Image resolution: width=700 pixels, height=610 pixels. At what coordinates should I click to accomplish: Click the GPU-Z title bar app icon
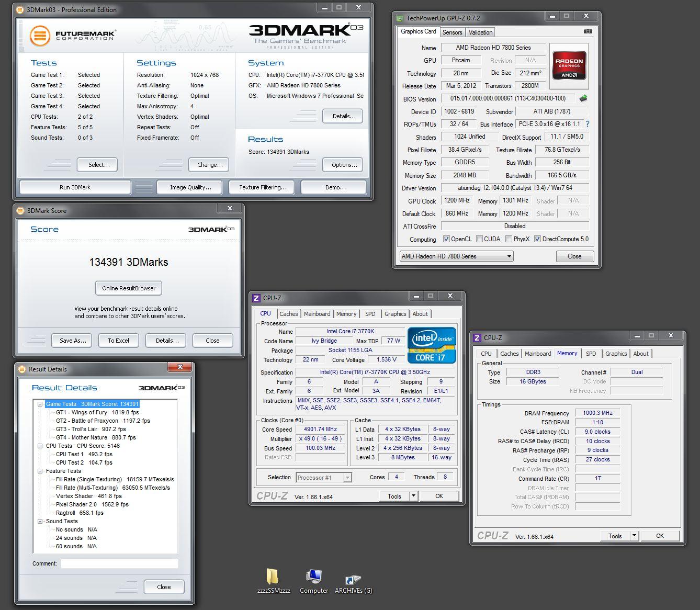pos(400,18)
